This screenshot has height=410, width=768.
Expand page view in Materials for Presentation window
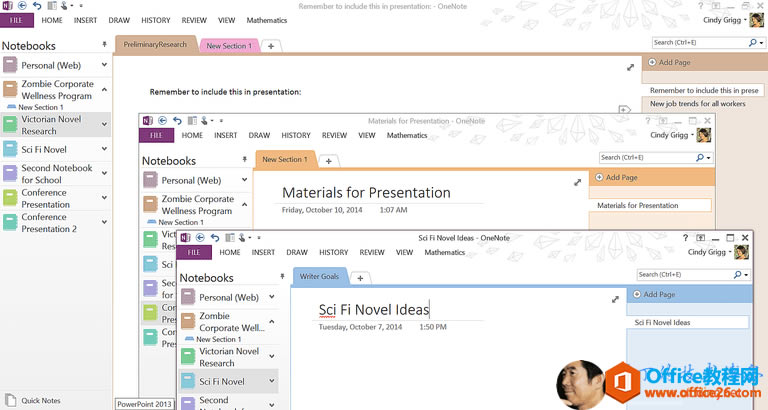click(x=577, y=182)
